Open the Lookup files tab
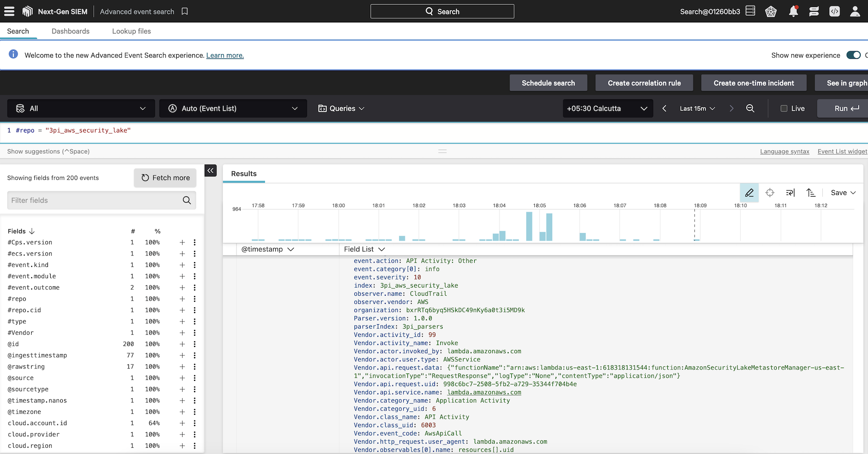 [x=132, y=31]
